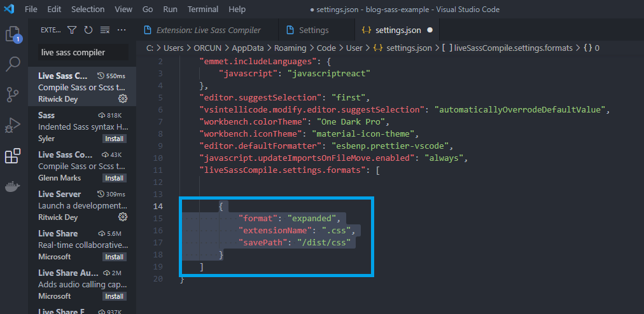The width and height of the screenshot is (644, 314).
Task: Select Live Sass Compiler by Ritwick Dey
Action: point(82,86)
